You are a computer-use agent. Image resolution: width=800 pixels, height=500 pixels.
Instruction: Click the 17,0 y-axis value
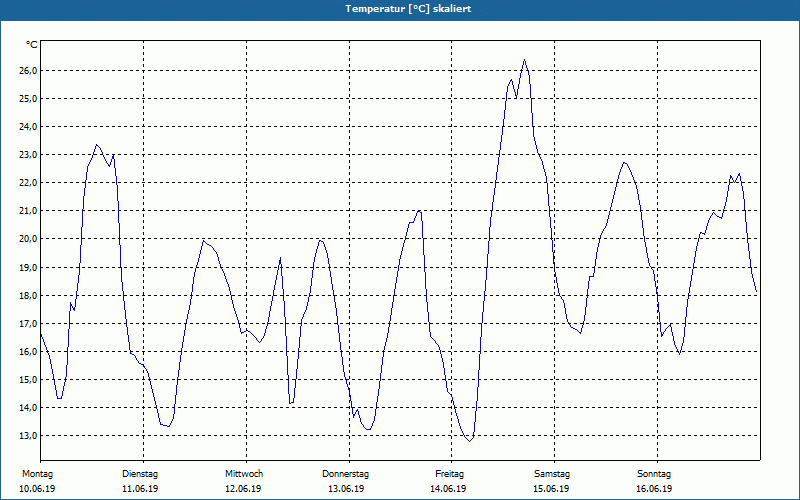coord(29,323)
